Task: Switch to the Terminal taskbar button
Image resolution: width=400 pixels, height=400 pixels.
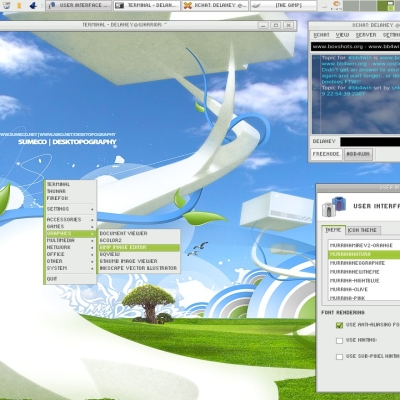Action: 147,5
